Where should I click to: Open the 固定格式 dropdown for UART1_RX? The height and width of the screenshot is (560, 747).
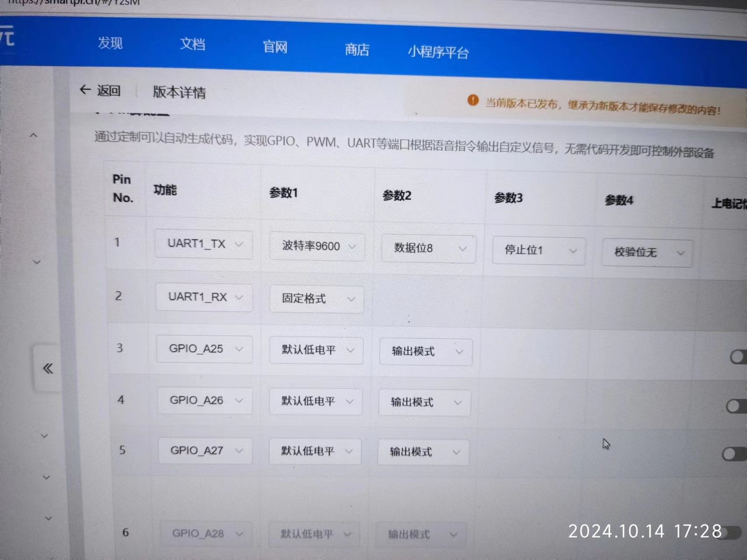[316, 299]
